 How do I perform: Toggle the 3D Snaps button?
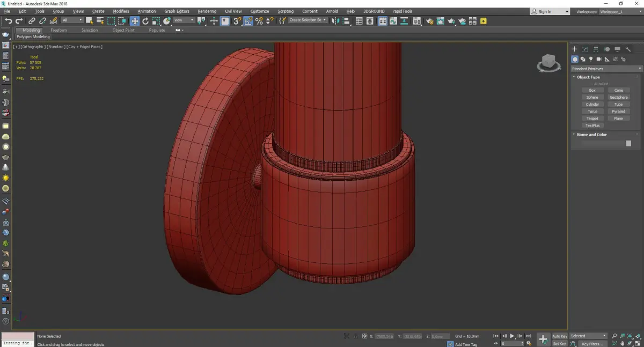tap(237, 21)
